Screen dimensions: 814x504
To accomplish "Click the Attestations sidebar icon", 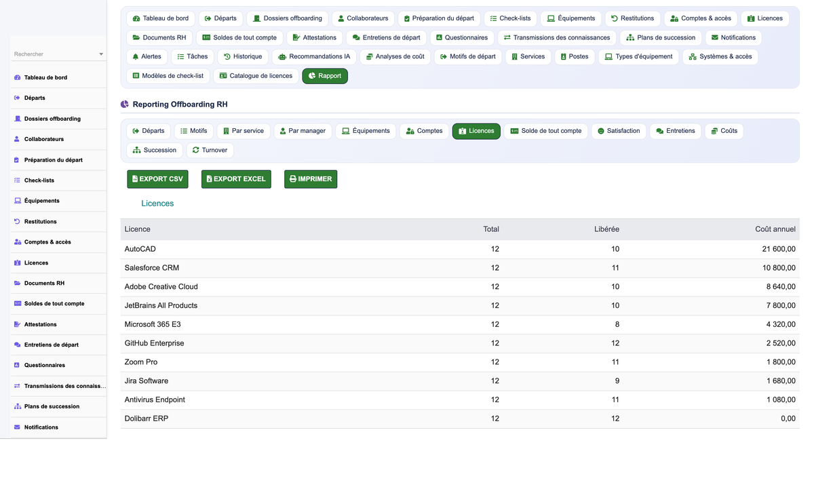I will [x=18, y=324].
